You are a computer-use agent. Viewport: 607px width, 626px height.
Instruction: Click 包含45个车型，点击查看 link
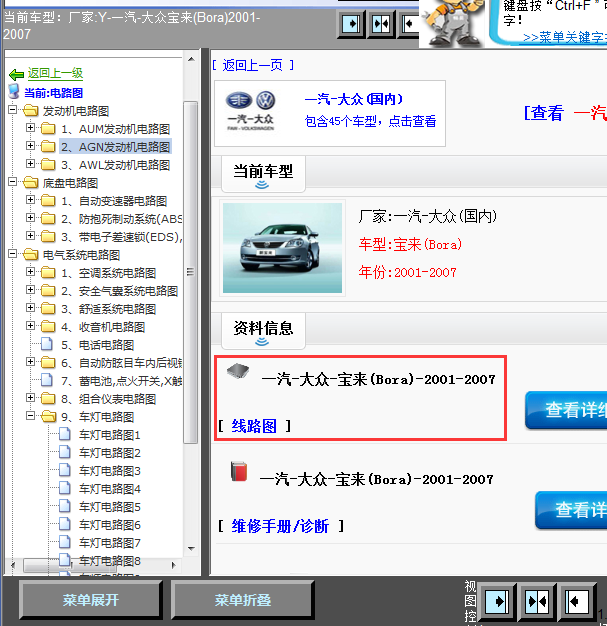(370, 121)
